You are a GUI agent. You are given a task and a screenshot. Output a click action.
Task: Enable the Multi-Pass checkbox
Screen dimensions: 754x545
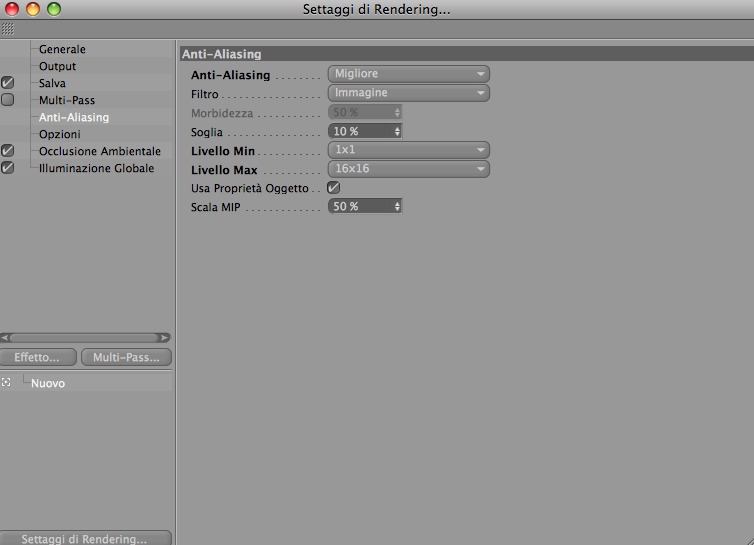pyautogui.click(x=8, y=100)
